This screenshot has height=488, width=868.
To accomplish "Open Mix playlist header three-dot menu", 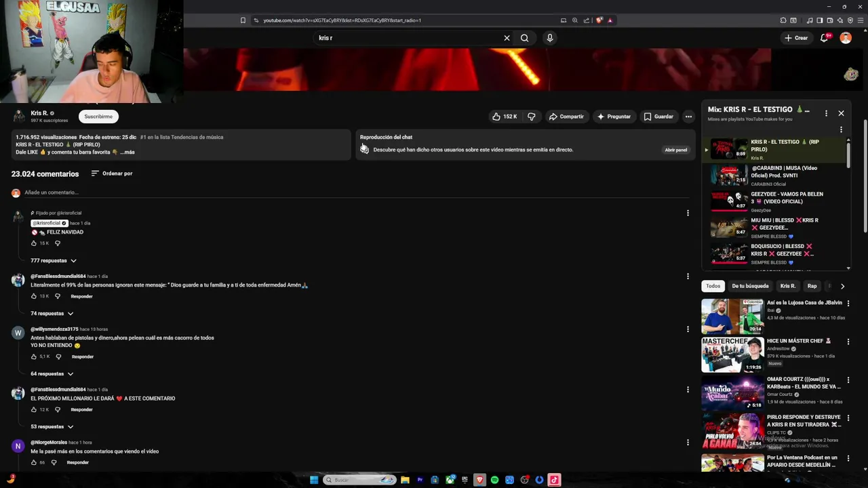I will [x=826, y=113].
